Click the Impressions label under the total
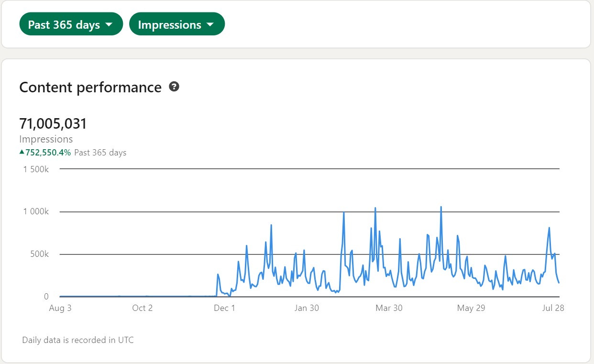 46,139
